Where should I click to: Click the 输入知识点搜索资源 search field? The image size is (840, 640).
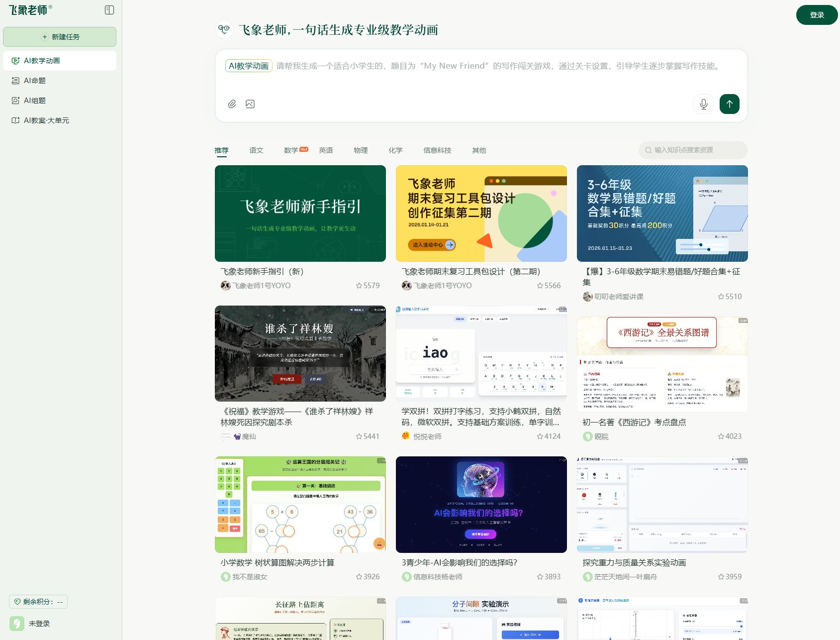pos(692,150)
